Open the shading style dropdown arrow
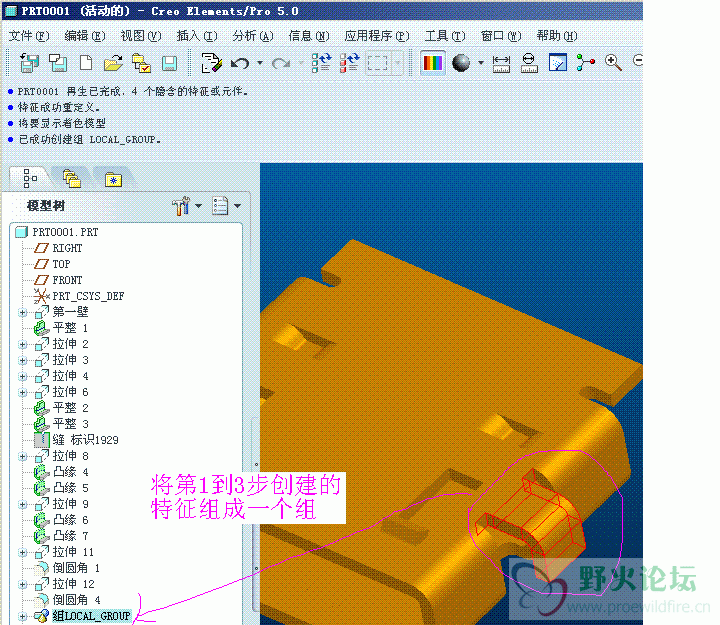Viewport: 720px width, 625px height. [481, 62]
